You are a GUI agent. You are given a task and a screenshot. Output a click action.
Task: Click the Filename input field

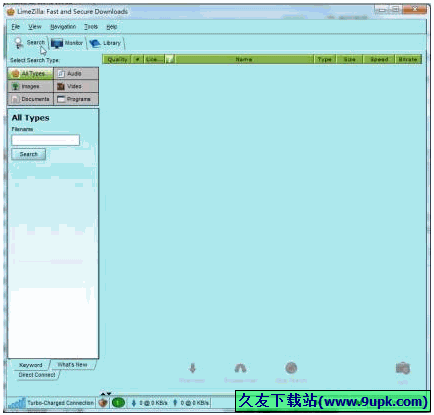tap(46, 140)
